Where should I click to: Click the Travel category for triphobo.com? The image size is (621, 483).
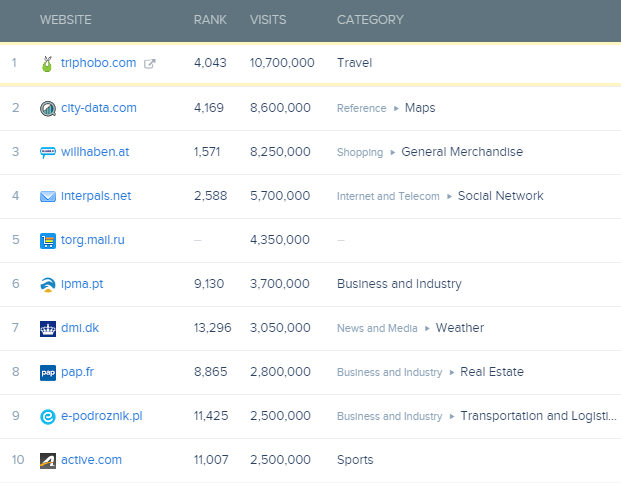click(x=354, y=63)
